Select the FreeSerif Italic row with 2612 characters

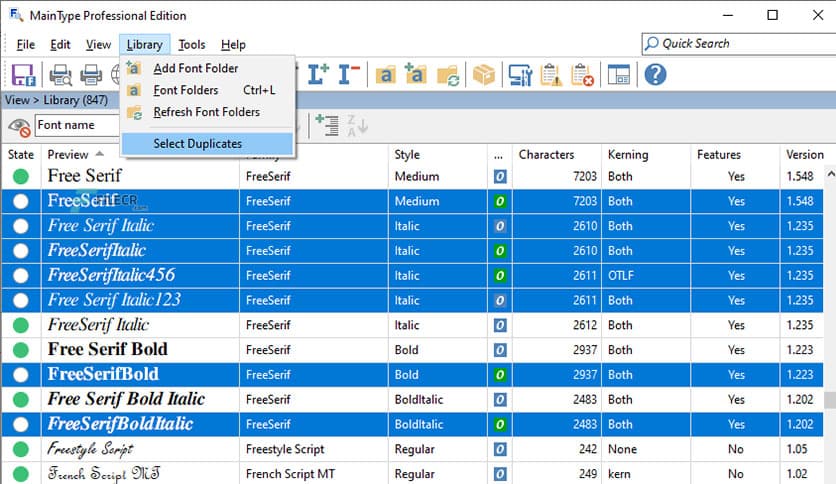pyautogui.click(x=412, y=325)
